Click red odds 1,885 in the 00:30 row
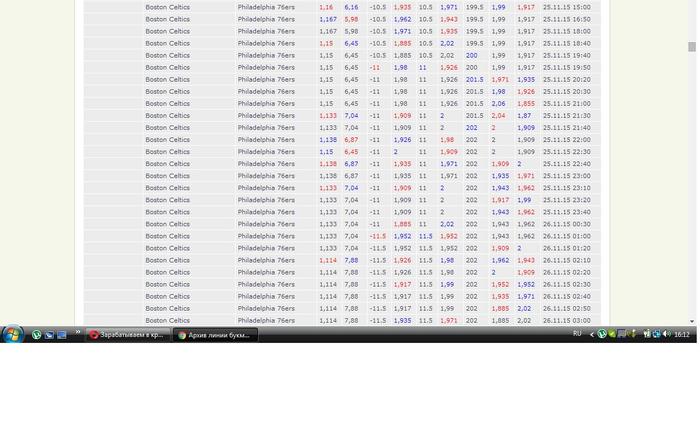This screenshot has height=447, width=700. coord(402,224)
